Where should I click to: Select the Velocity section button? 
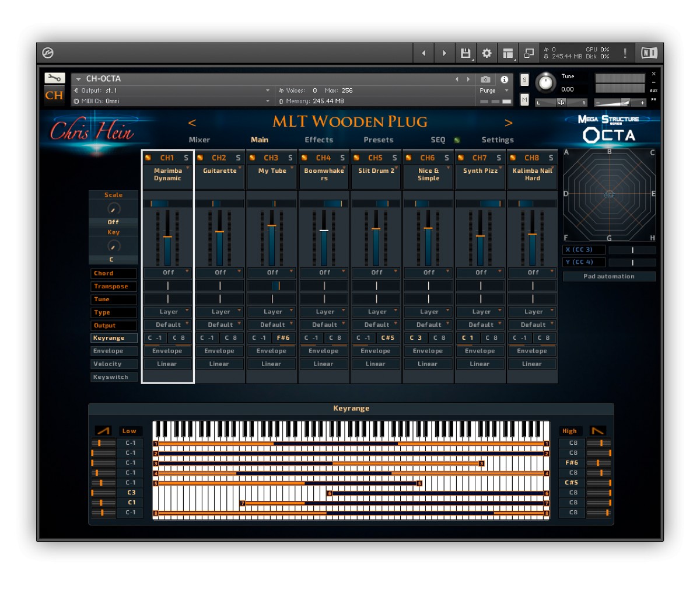pos(113,364)
